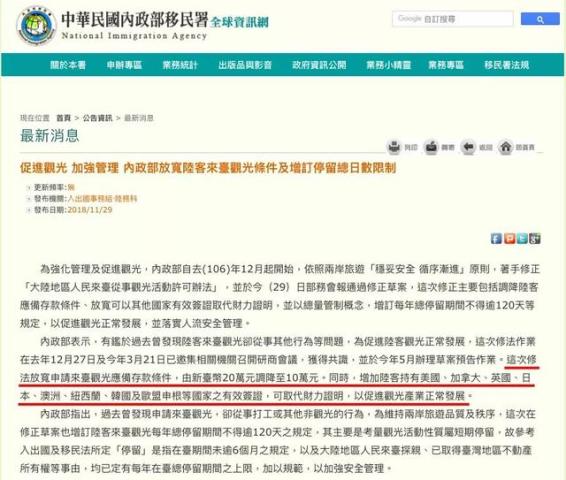
Task: Open the 出版品與影音 menu
Action: point(245,65)
